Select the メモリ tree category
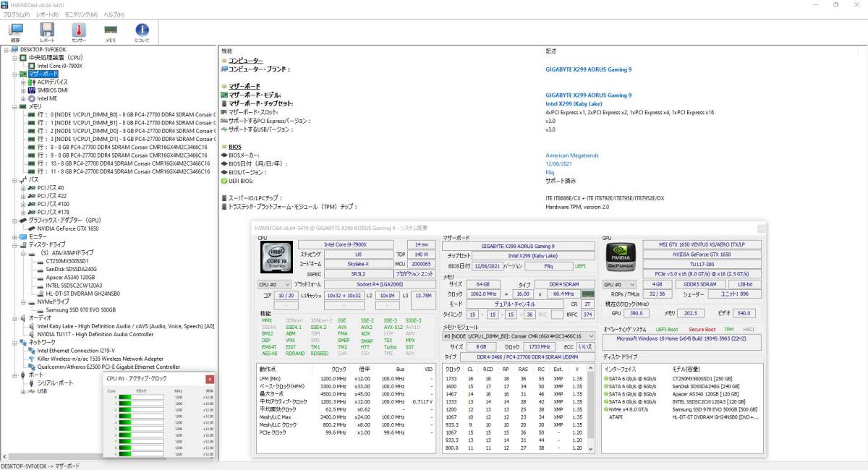Screen dimensions: 868x470 [35, 106]
